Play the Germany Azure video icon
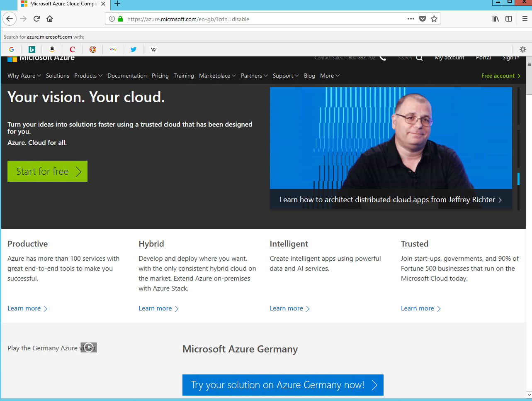The width and height of the screenshot is (532, 401). pyautogui.click(x=88, y=347)
